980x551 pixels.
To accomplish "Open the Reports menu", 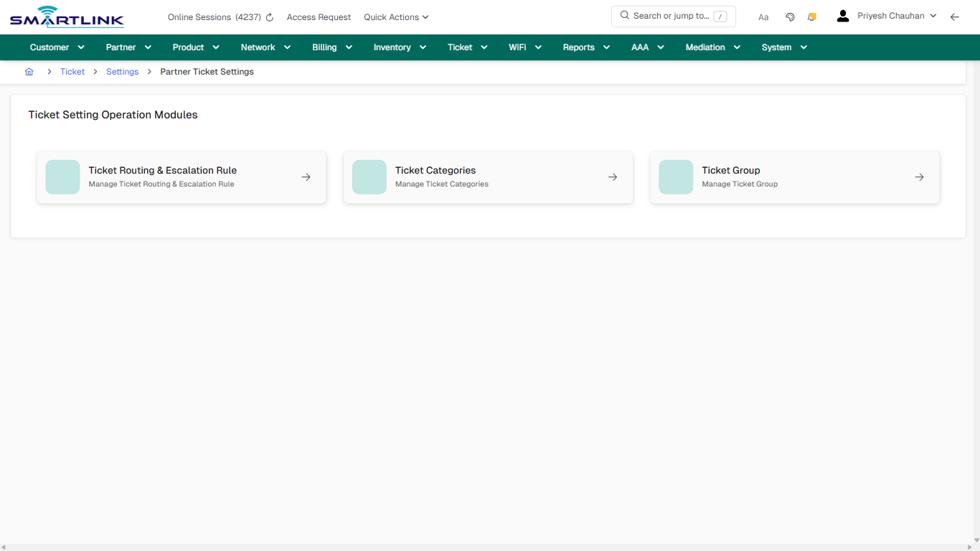I will (x=585, y=47).
